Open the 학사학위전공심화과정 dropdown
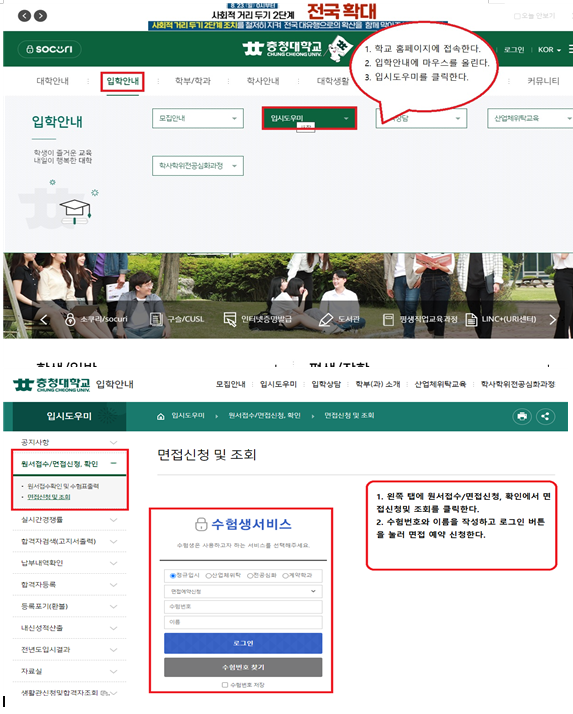 198,166
